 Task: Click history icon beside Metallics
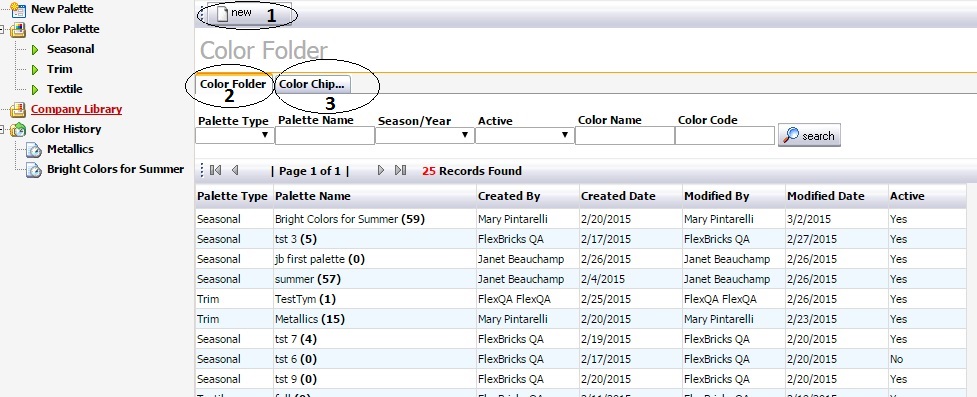34,150
